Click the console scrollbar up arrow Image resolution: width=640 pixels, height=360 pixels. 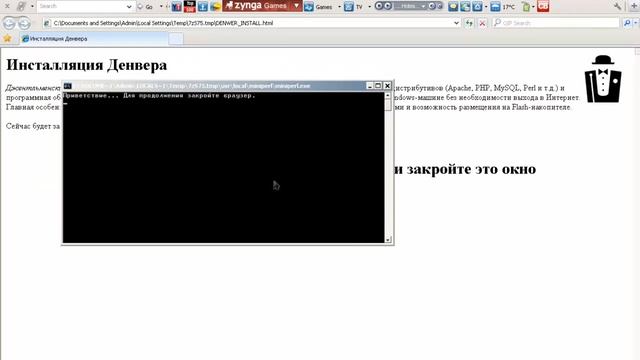388,96
